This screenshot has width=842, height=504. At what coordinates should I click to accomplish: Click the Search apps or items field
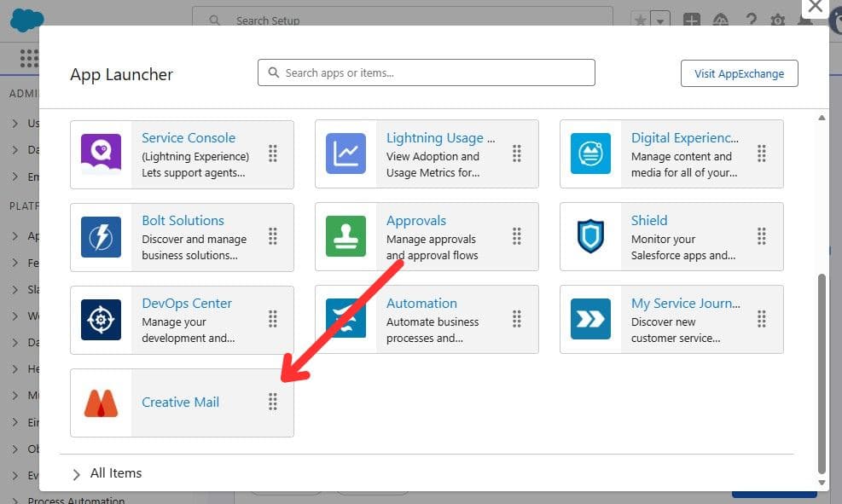pos(427,72)
